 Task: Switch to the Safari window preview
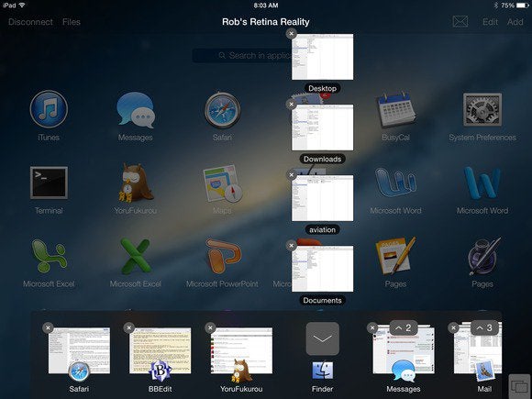[79, 350]
